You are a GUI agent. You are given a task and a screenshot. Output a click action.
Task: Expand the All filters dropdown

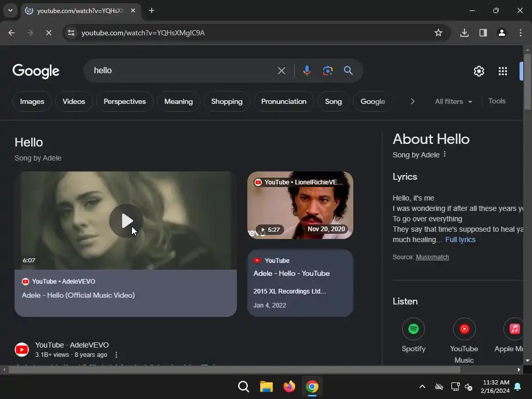[x=453, y=101]
